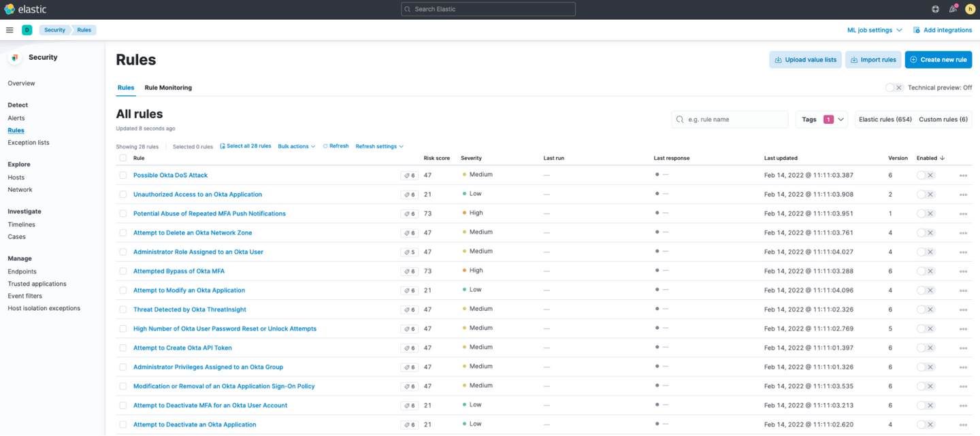
Task: Click the help lifebuoy icon
Action: pyautogui.click(x=935, y=10)
